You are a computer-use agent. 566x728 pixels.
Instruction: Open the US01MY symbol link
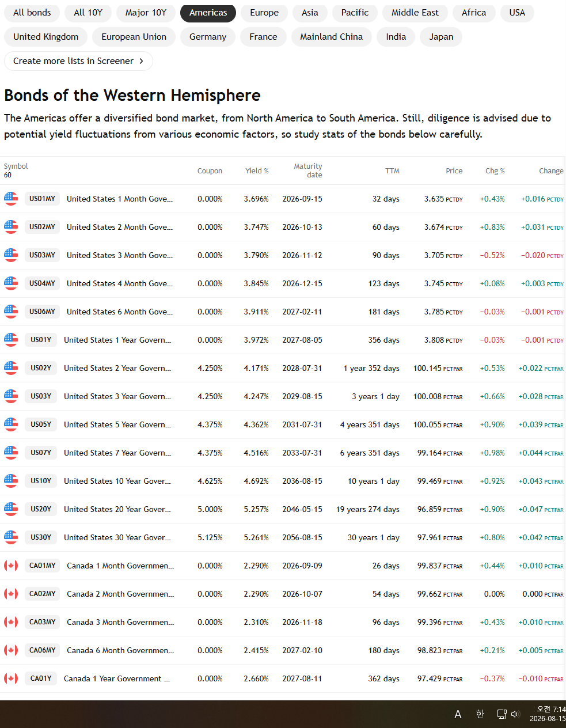pyautogui.click(x=43, y=199)
